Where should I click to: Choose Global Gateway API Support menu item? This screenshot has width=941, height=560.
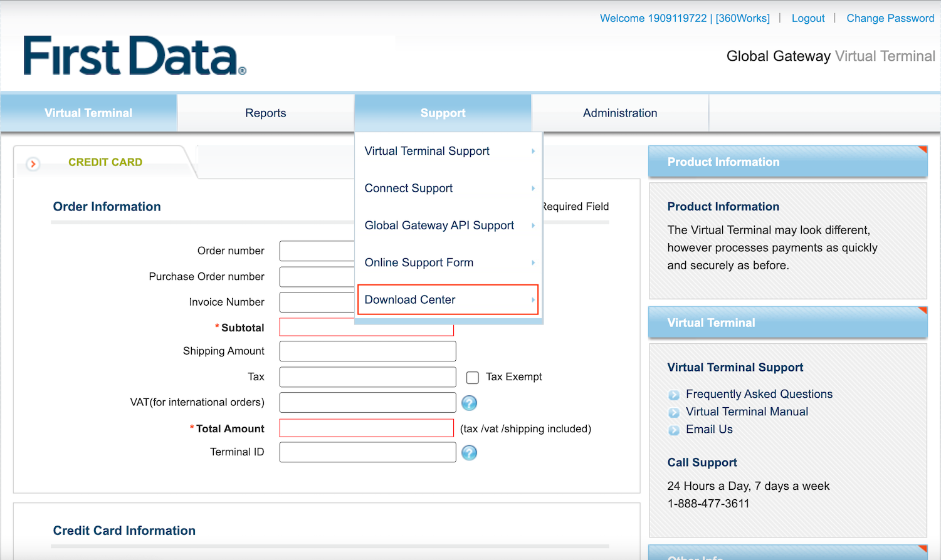point(448,226)
